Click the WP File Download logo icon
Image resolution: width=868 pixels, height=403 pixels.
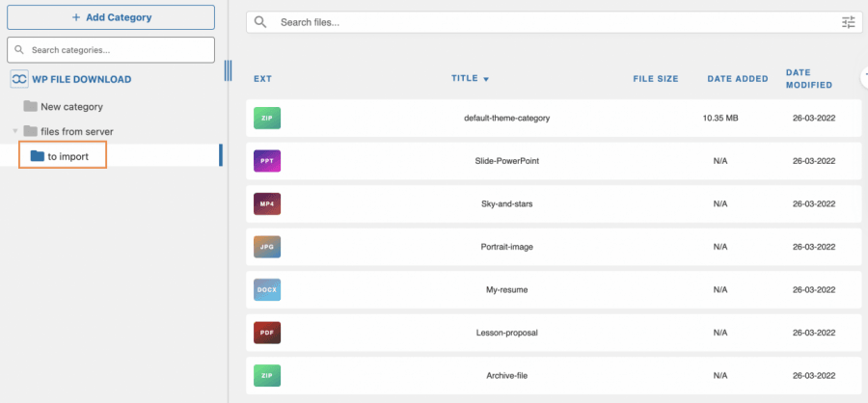[18, 80]
